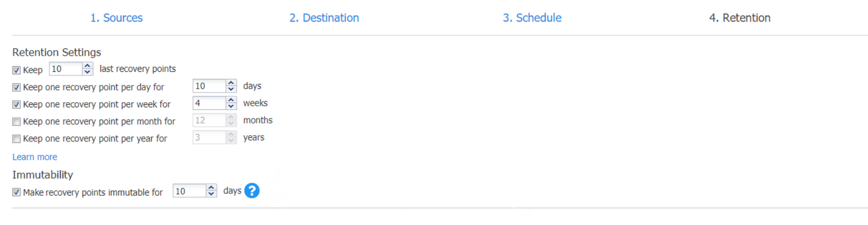Open the immutability help question mark icon
Screen dimensions: 868x225
click(x=252, y=191)
